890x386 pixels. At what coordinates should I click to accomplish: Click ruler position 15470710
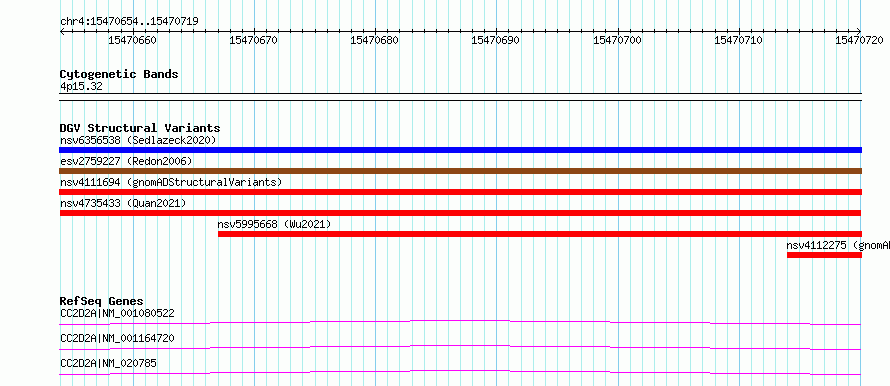pyautogui.click(x=738, y=40)
